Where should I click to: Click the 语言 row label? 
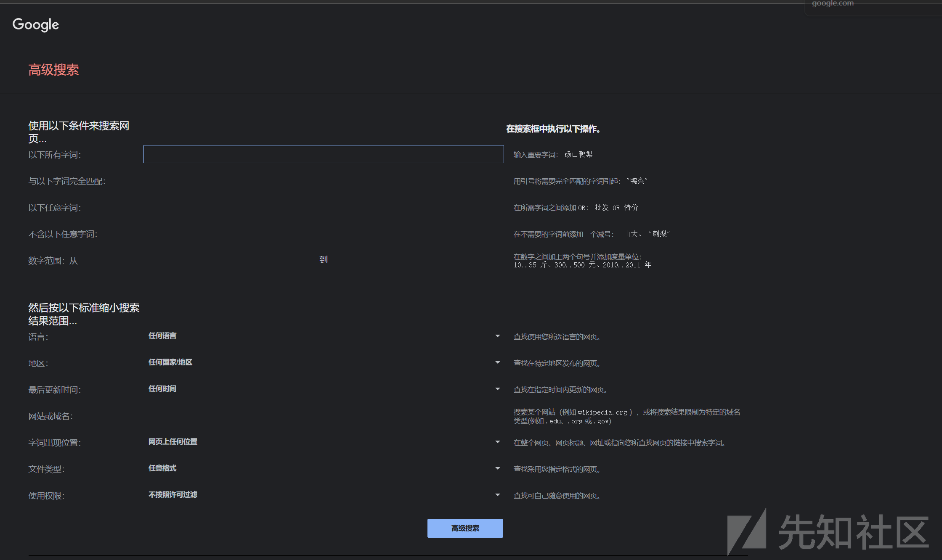(38, 337)
